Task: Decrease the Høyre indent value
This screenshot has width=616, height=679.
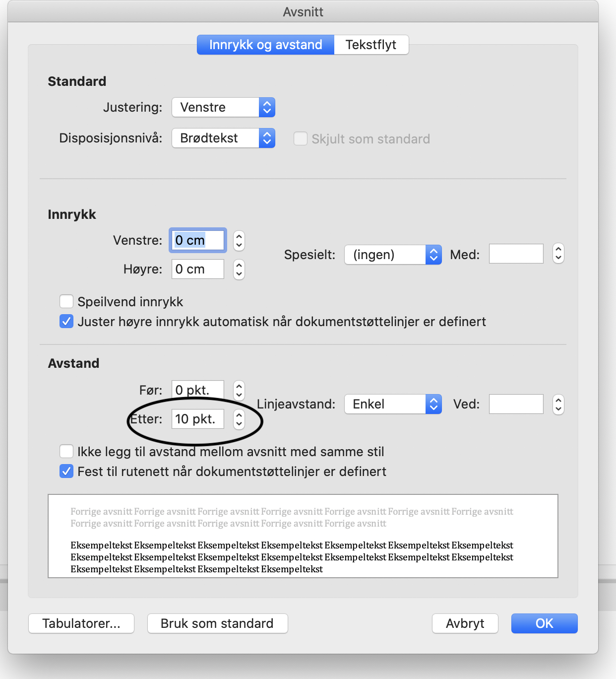Action: [x=239, y=273]
